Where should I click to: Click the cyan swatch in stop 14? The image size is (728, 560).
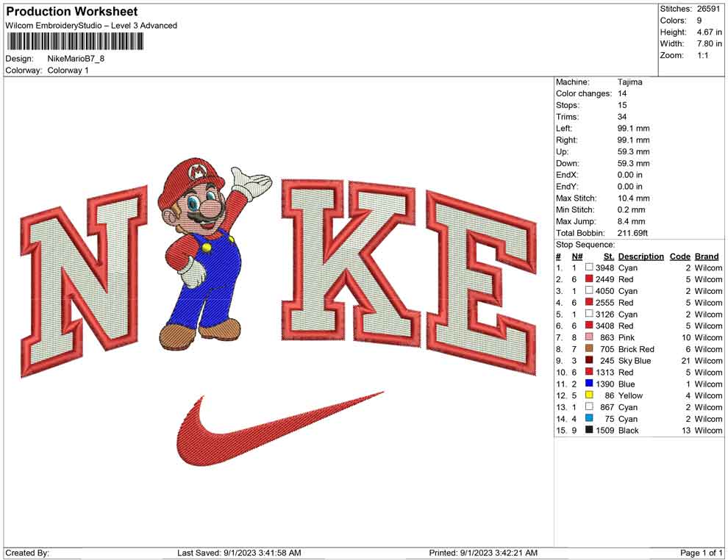coord(589,418)
